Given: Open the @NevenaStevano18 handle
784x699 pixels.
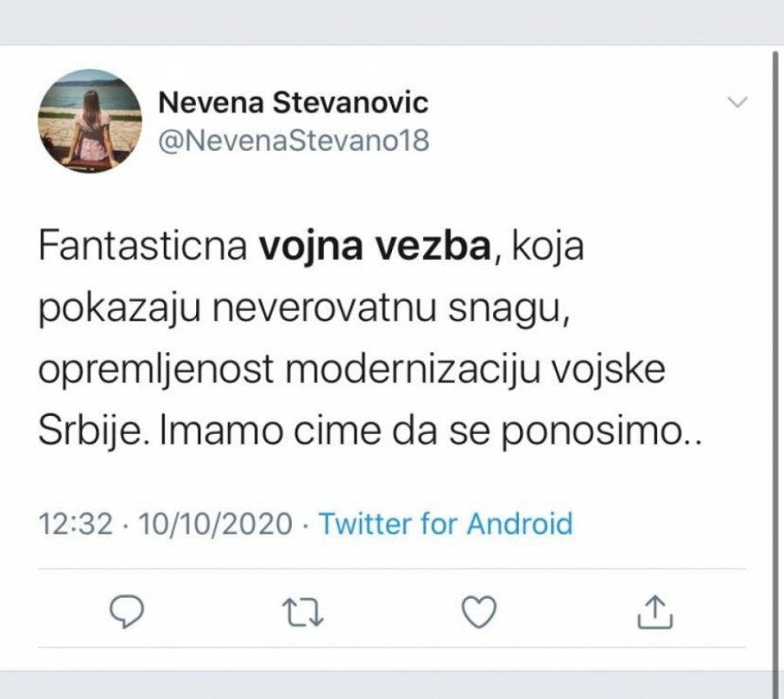Looking at the screenshot, I should point(294,139).
